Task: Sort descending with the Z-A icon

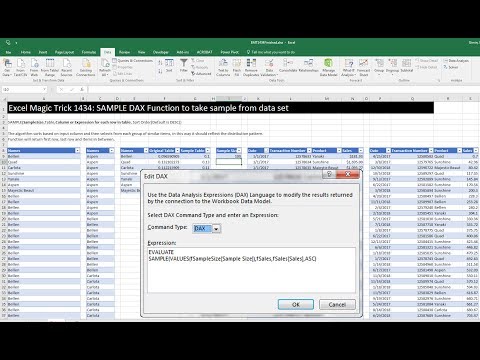Action: point(160,71)
